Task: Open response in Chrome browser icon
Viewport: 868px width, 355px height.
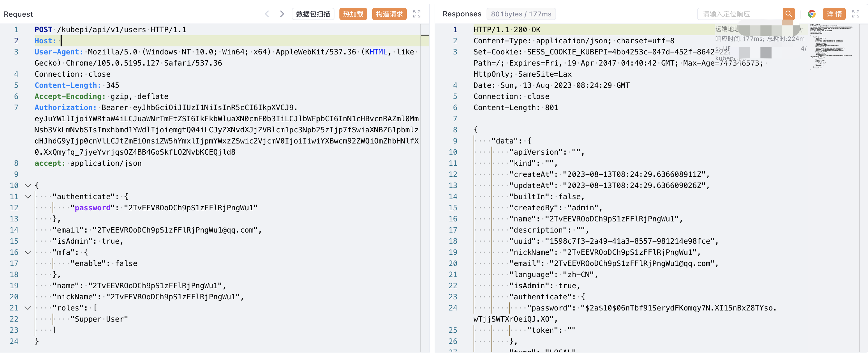Action: (x=811, y=14)
